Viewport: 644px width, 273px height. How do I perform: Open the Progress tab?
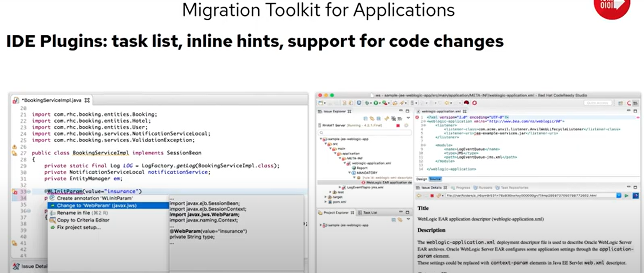461,187
